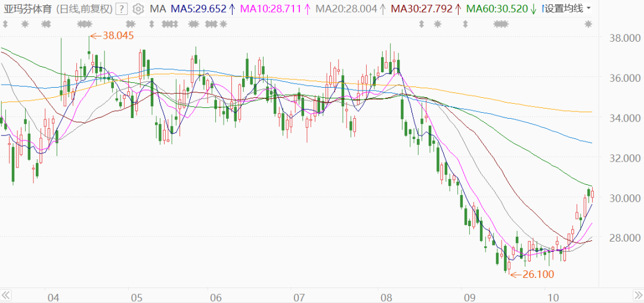Click the event marker cluster above the 38.045 peak
Image resolution: width=644 pixels, height=303 pixels.
pos(85,24)
